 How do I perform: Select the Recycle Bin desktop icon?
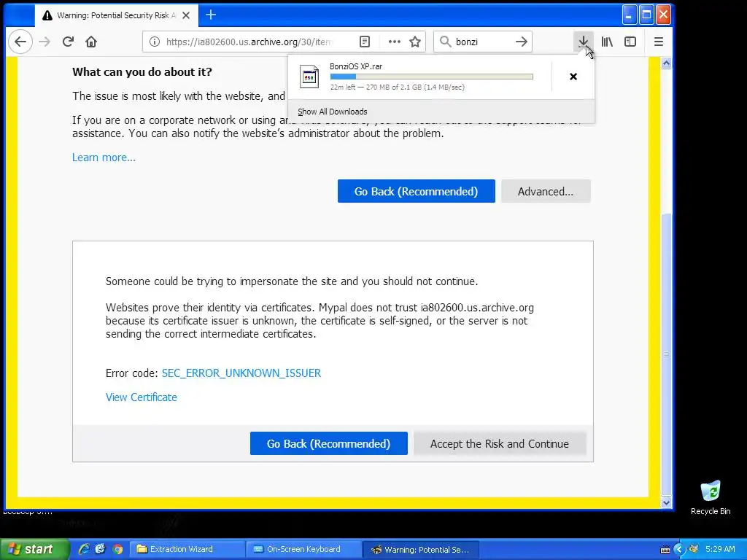711,497
